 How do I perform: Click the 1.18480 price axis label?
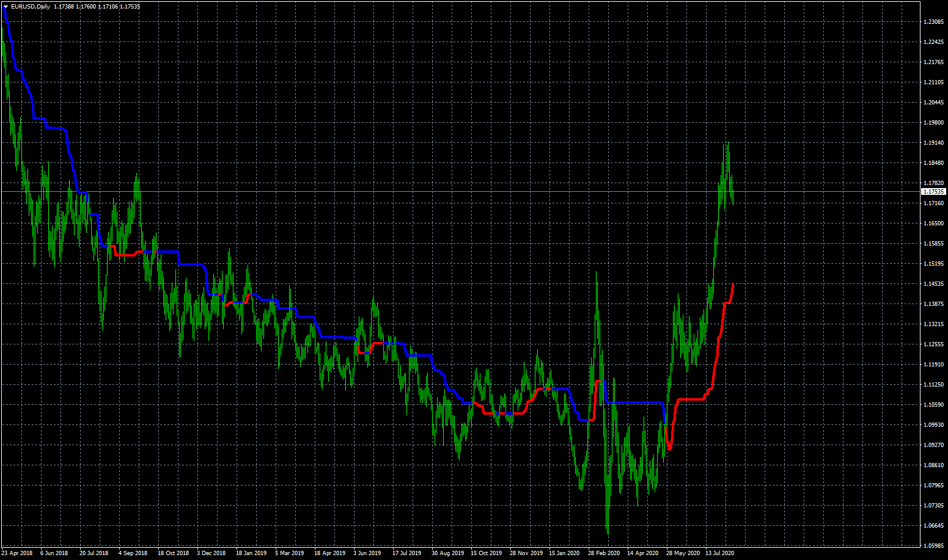click(x=933, y=163)
